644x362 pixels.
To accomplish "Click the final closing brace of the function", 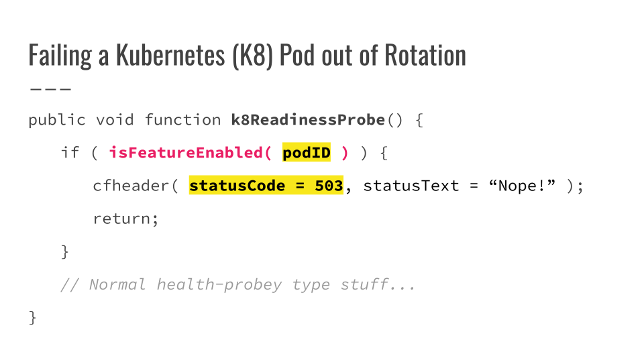I will coord(33,317).
